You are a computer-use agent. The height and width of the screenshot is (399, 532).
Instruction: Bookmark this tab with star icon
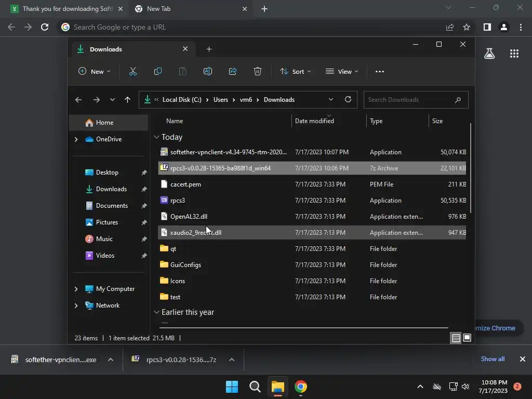(467, 27)
